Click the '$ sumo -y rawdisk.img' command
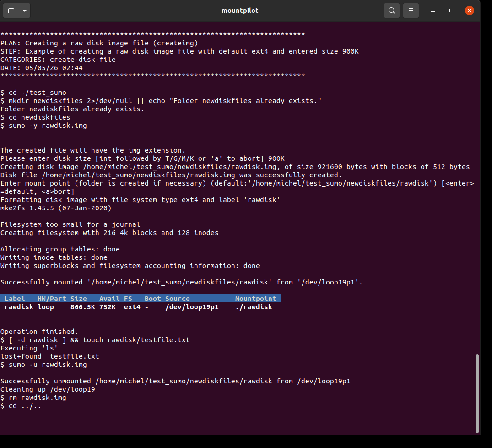This screenshot has width=492, height=448. 43,126
